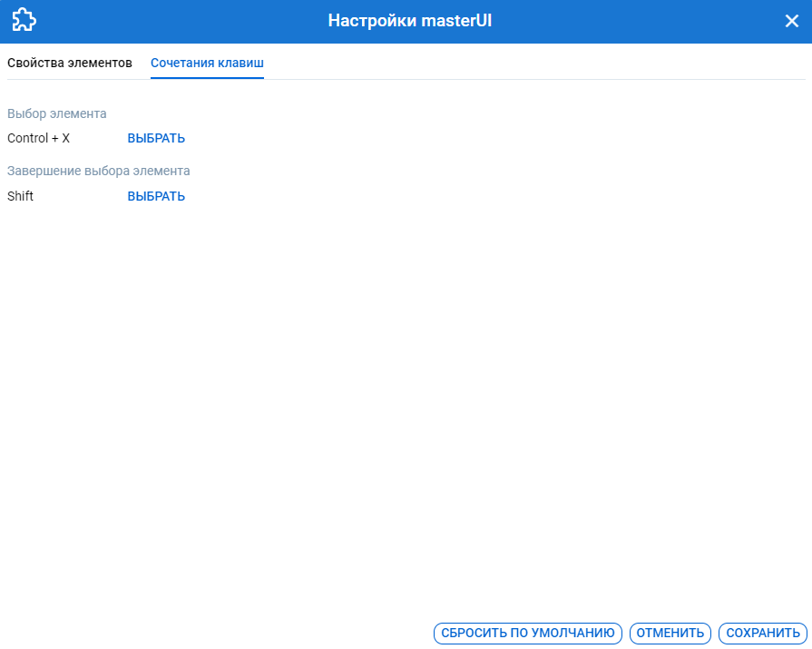Click the masterUI puzzle piece icon

(x=24, y=21)
